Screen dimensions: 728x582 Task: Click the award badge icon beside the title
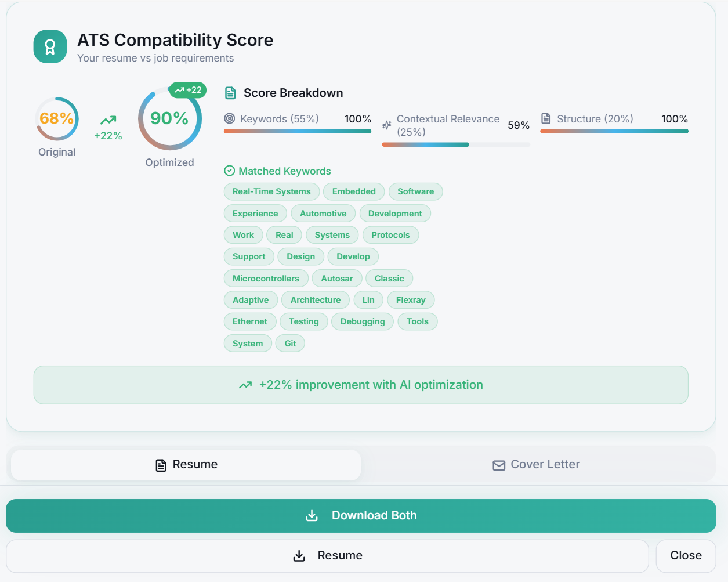[50, 46]
